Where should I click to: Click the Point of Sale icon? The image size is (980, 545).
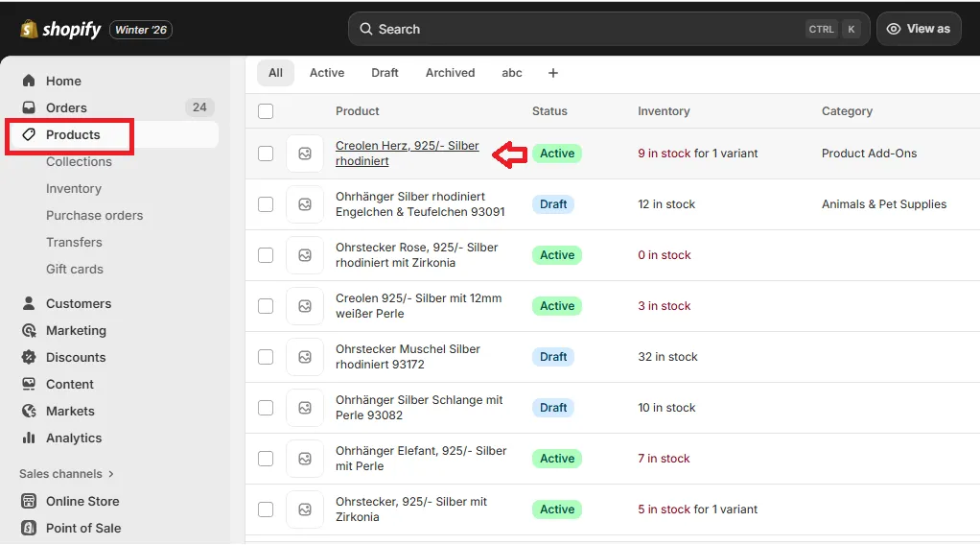coord(29,528)
